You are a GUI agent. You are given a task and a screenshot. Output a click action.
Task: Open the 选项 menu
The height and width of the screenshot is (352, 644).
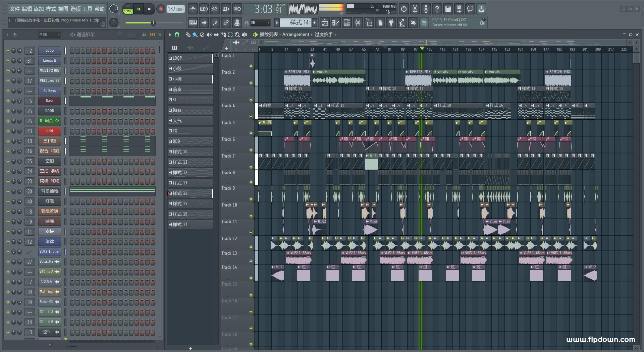pyautogui.click(x=75, y=9)
